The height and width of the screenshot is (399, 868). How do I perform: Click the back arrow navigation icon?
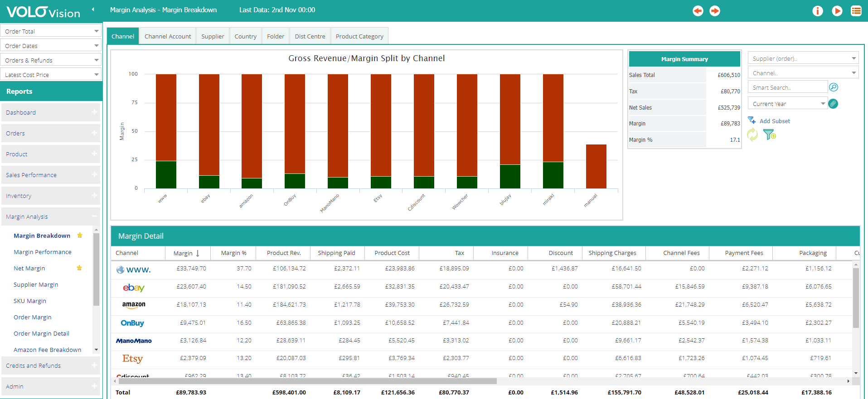pyautogui.click(x=698, y=11)
